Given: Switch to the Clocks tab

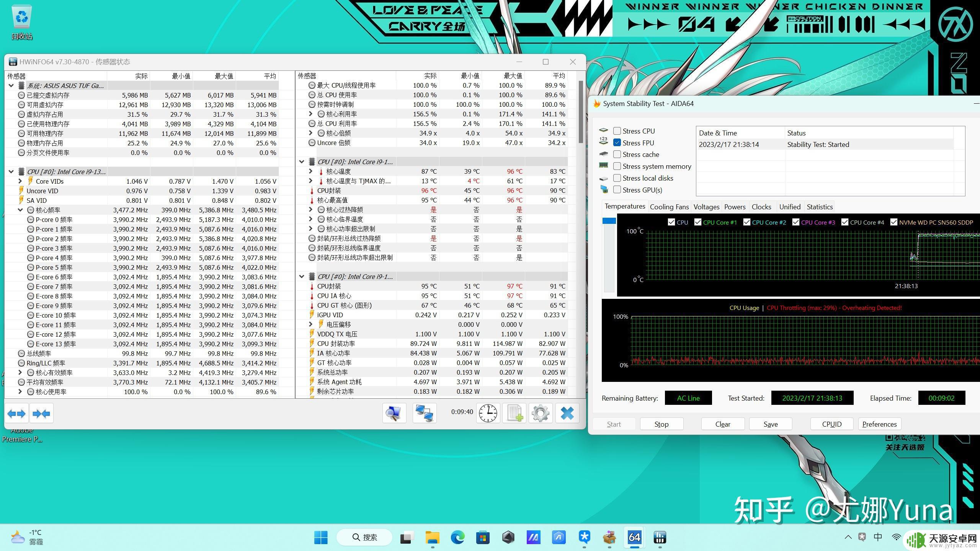Looking at the screenshot, I should tap(761, 207).
